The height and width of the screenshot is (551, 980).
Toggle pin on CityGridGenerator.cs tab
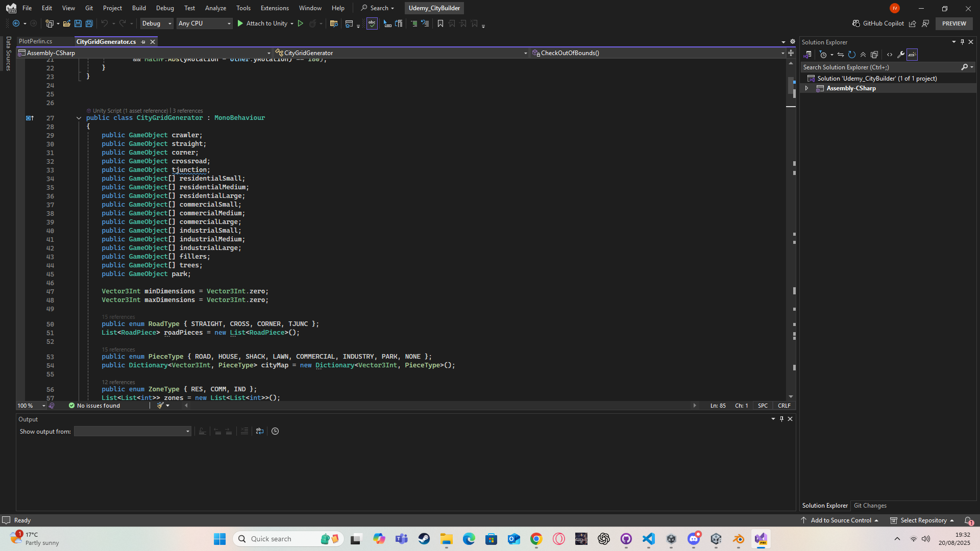[143, 42]
